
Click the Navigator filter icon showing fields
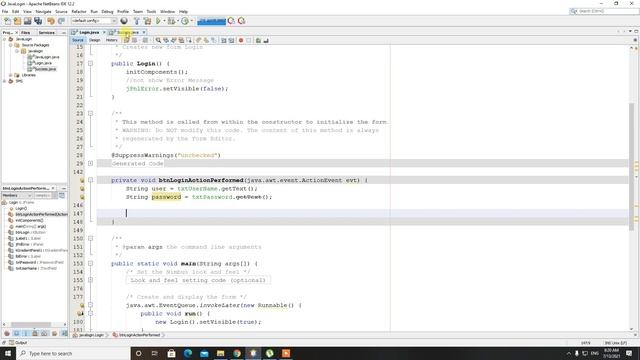point(16,333)
